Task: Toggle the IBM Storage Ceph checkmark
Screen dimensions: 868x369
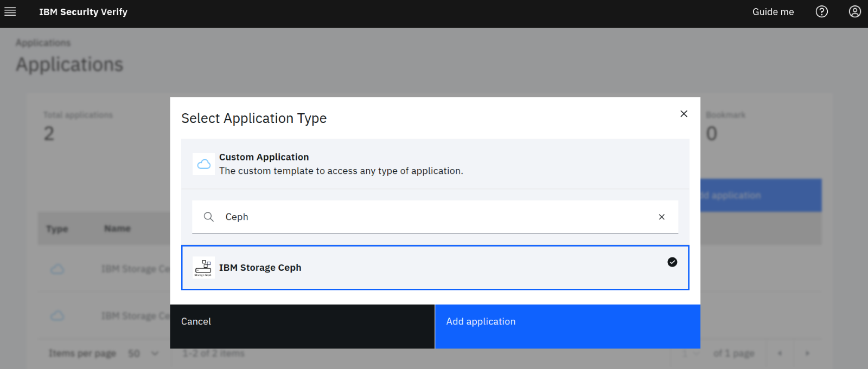Action: (x=672, y=262)
